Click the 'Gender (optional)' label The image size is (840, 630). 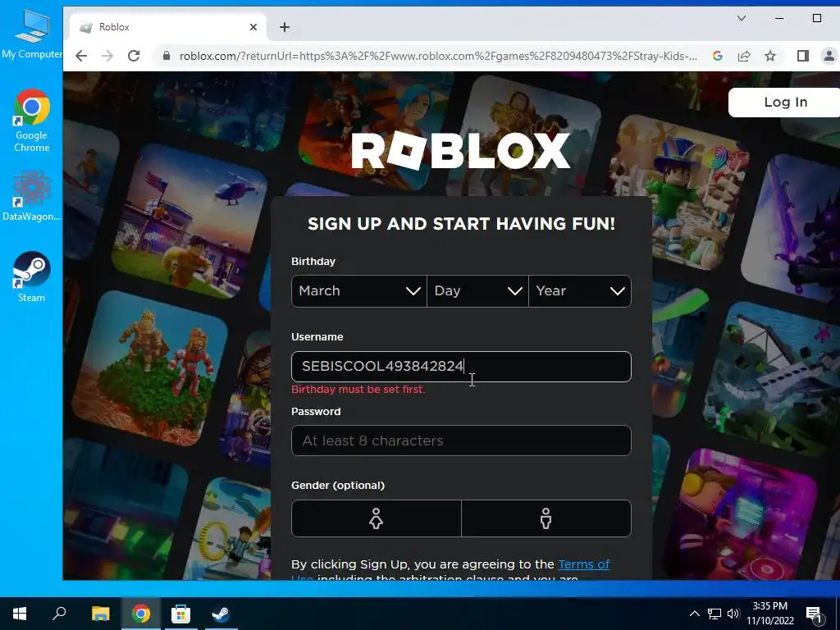(x=338, y=486)
